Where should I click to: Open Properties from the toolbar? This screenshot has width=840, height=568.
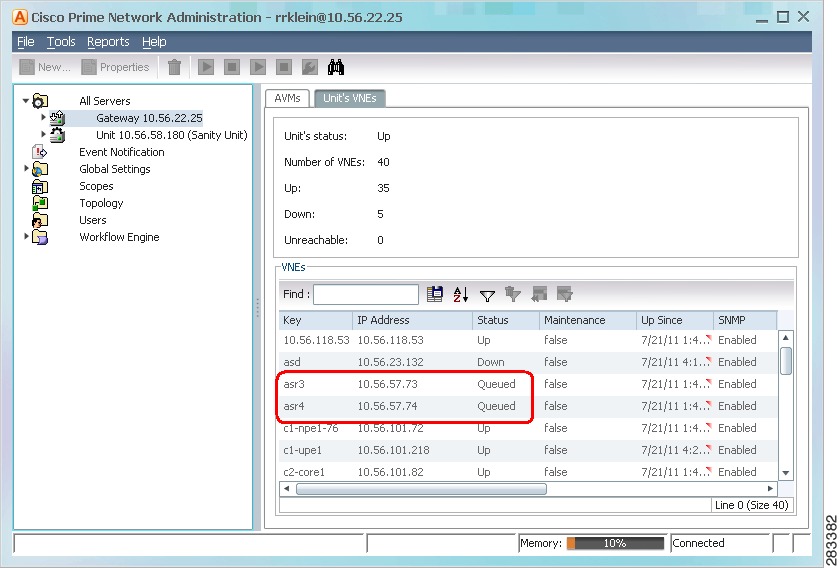click(115, 67)
